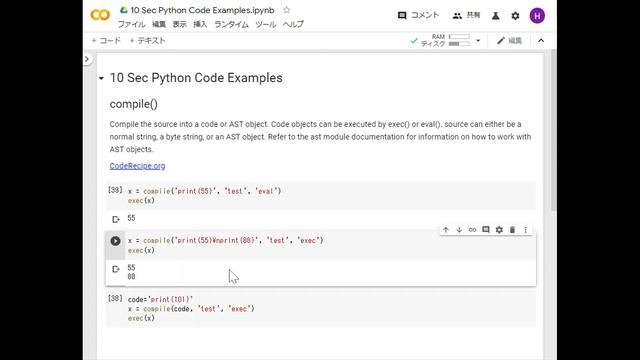Open the ヘルプ menu
The width and height of the screenshot is (640, 360).
293,24
